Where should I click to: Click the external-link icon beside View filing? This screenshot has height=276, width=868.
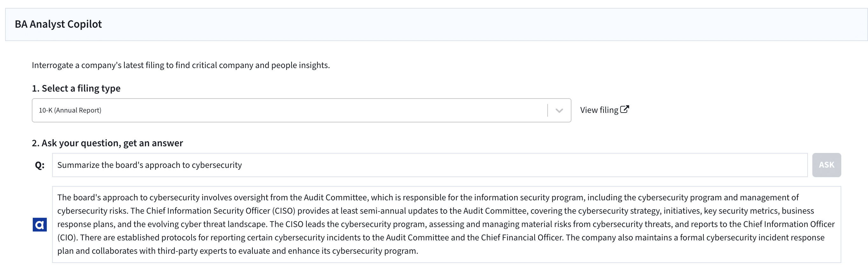pos(624,109)
